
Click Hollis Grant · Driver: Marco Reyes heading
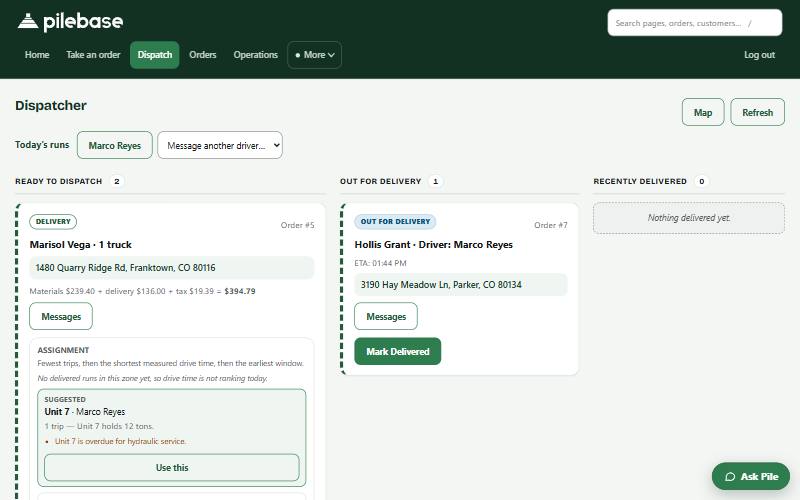tap(434, 245)
